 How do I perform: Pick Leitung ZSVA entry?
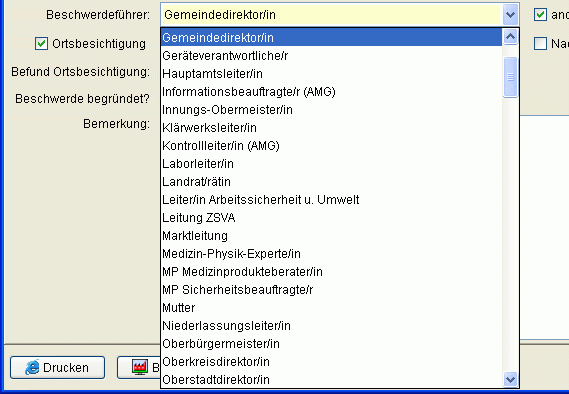click(331, 218)
